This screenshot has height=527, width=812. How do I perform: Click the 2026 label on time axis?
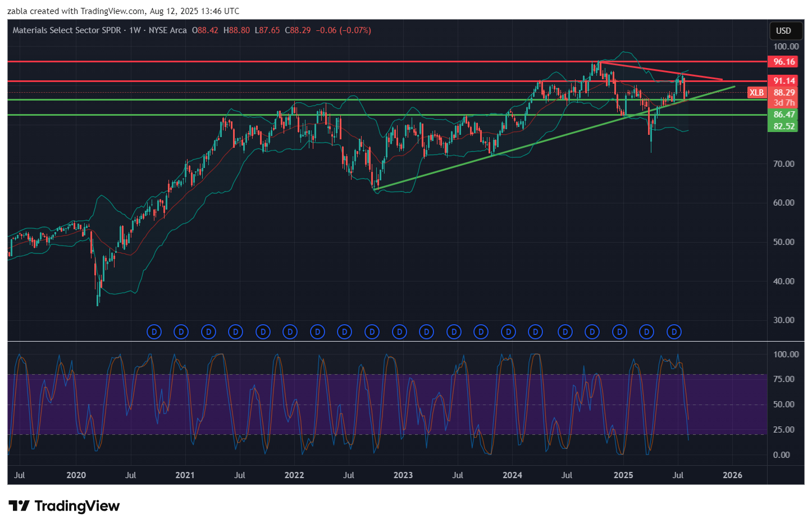pyautogui.click(x=732, y=475)
